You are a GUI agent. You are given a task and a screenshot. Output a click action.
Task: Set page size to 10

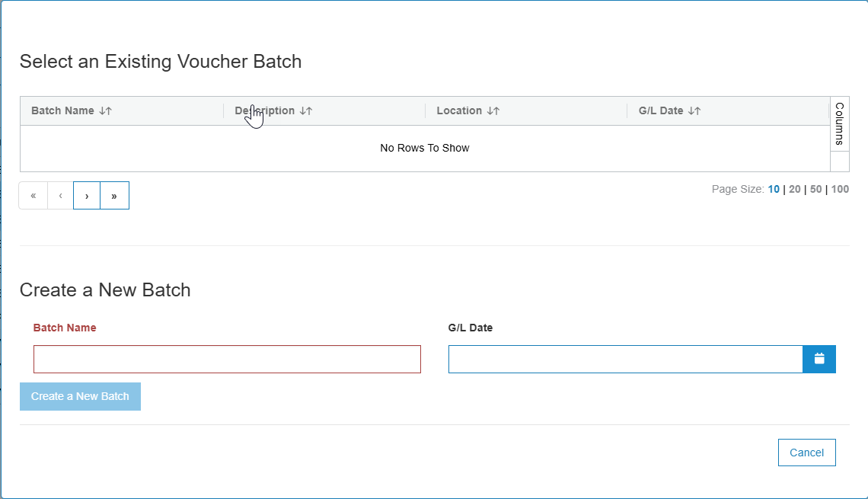tap(774, 189)
